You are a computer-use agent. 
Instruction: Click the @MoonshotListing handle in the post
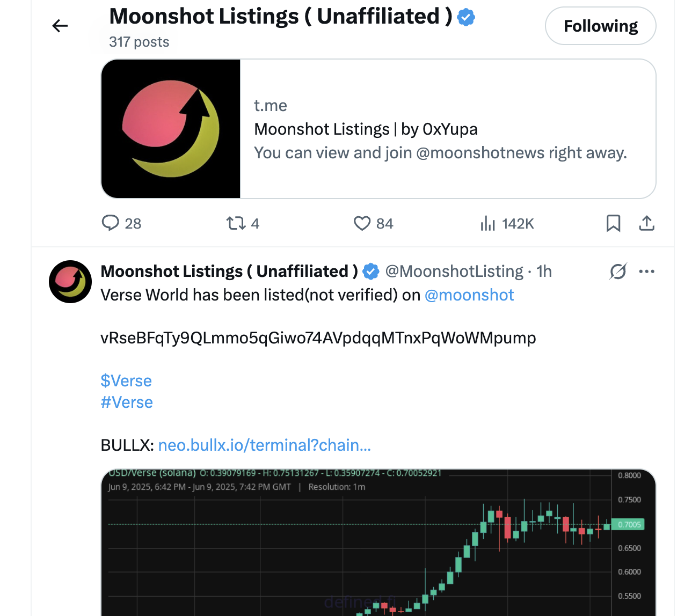(454, 272)
